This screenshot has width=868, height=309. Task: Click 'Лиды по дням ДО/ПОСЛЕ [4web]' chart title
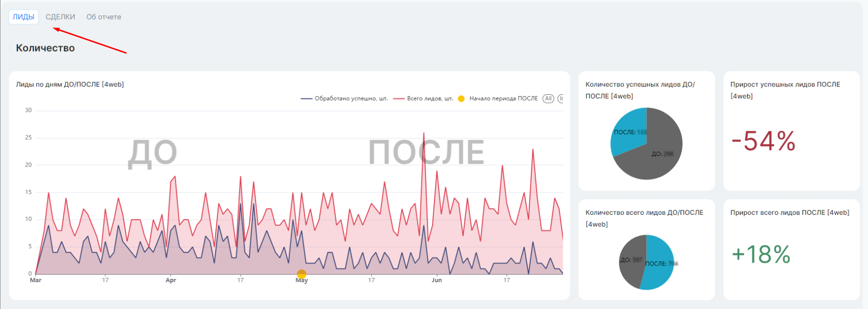pos(70,85)
